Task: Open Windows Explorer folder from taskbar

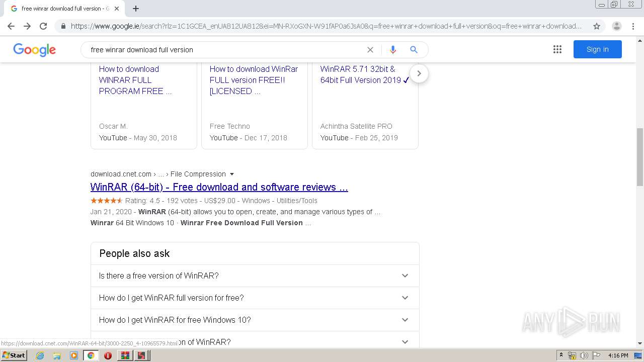Action: (x=57, y=355)
